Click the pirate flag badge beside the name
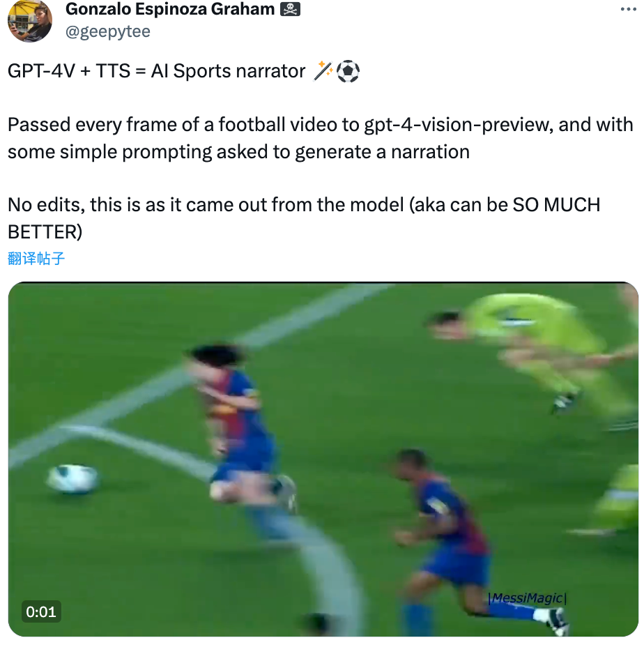 [x=290, y=9]
